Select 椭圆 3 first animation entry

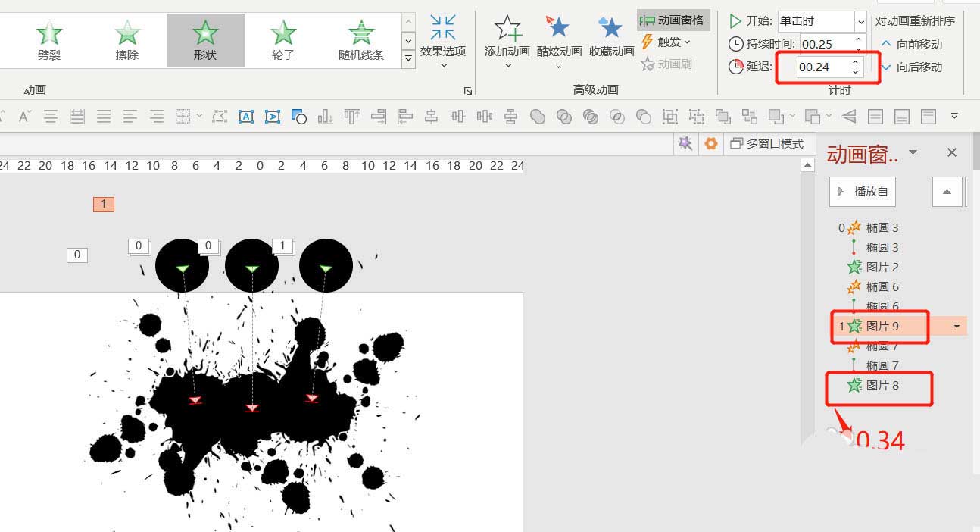tap(882, 227)
